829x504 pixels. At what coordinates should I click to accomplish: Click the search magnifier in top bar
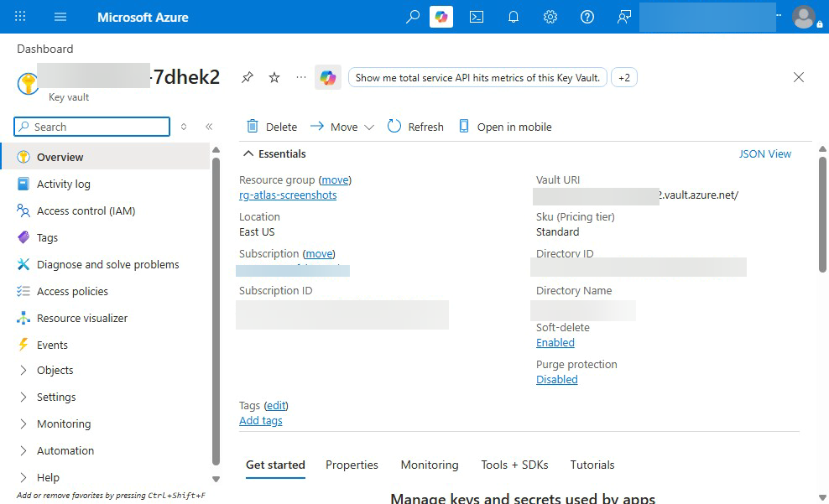pos(412,17)
